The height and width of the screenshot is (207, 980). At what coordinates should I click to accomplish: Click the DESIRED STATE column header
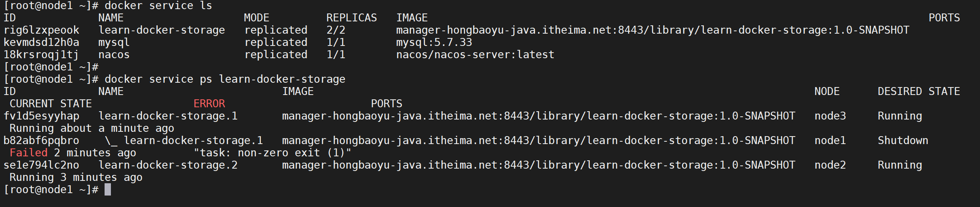coord(919,91)
